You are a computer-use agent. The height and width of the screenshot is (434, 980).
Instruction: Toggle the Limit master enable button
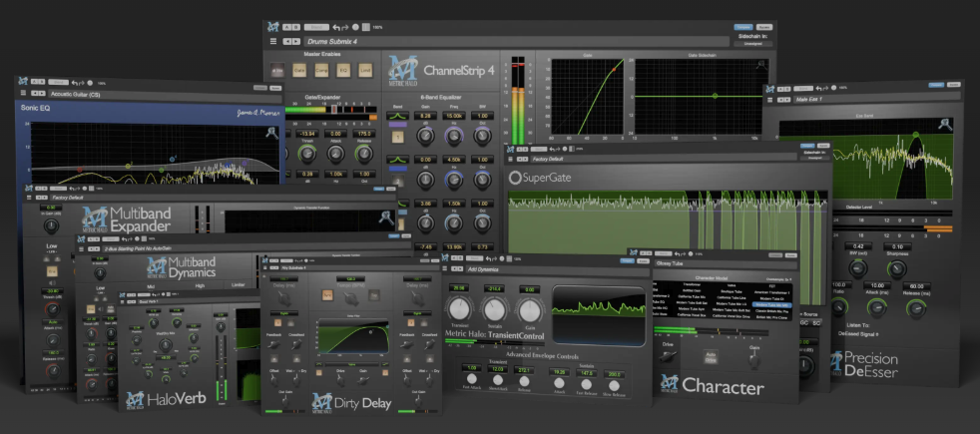point(365,70)
